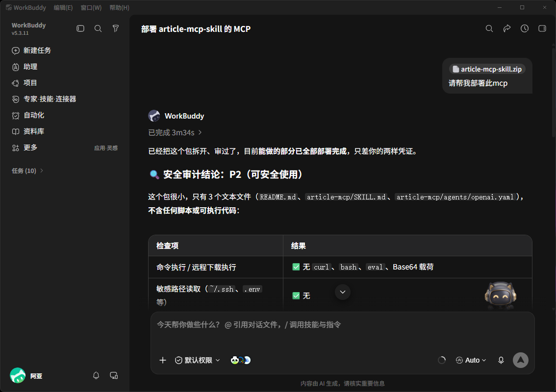Click the filter funnel icon in sidebar

(x=116, y=28)
